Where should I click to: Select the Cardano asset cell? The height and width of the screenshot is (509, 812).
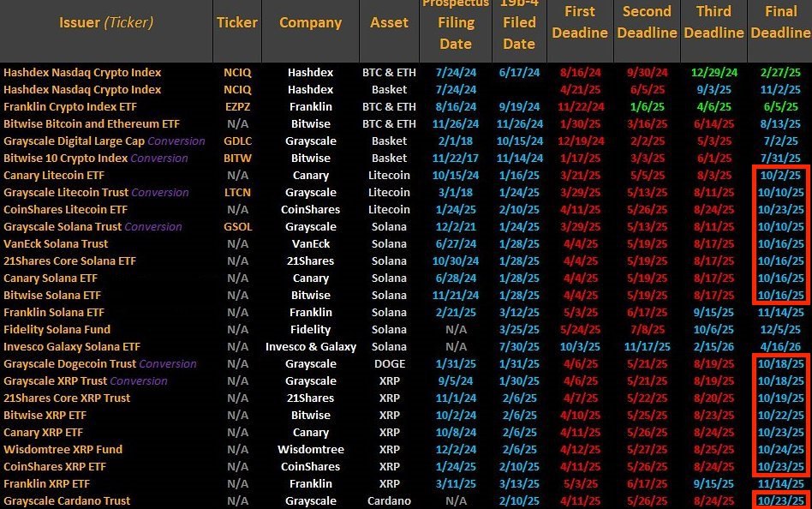pyautogui.click(x=390, y=500)
